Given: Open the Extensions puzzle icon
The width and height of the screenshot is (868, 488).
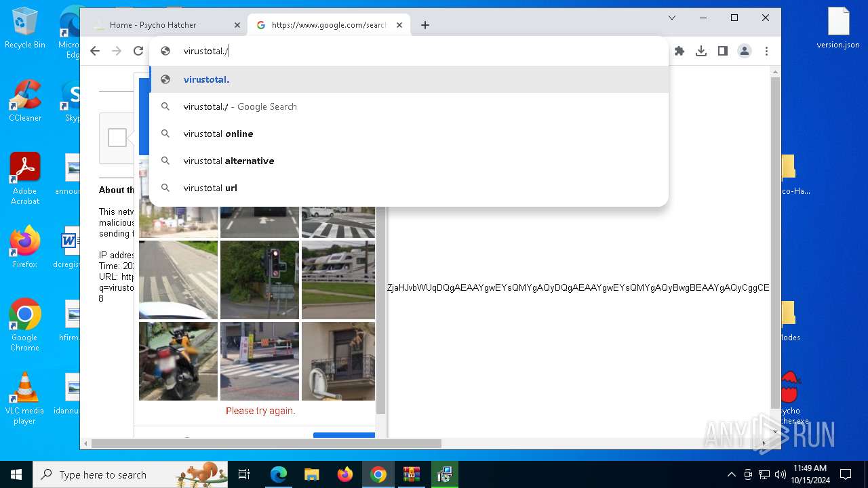Looking at the screenshot, I should [x=679, y=51].
